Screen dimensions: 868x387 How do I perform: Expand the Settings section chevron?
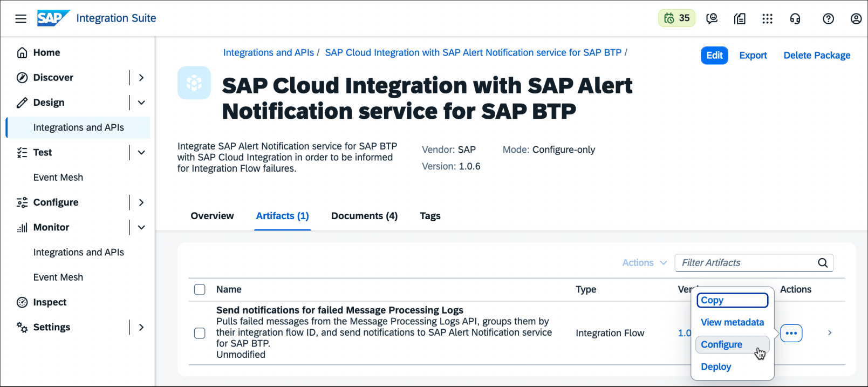click(141, 327)
